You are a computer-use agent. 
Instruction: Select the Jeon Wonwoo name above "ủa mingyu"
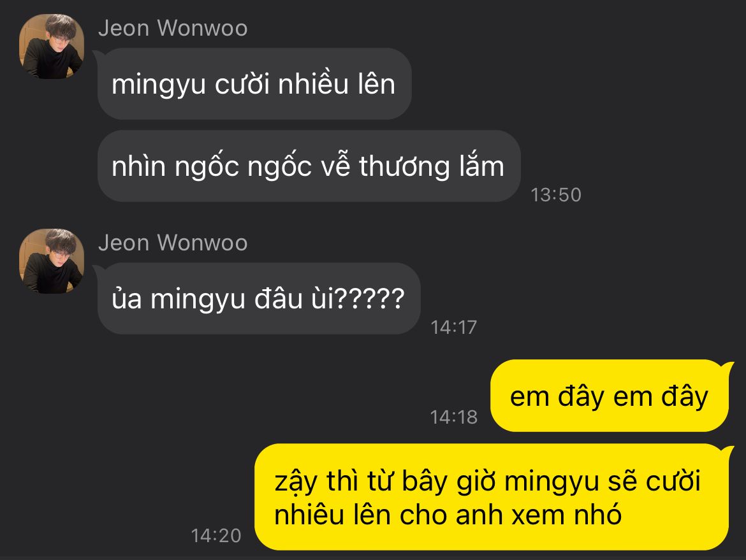pos(173,243)
